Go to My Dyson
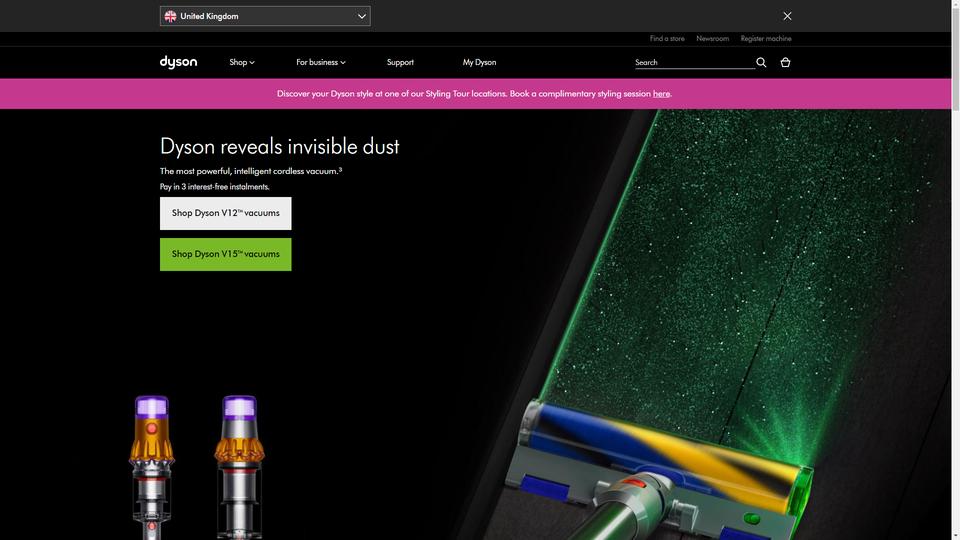Image resolution: width=960 pixels, height=540 pixels. (479, 62)
